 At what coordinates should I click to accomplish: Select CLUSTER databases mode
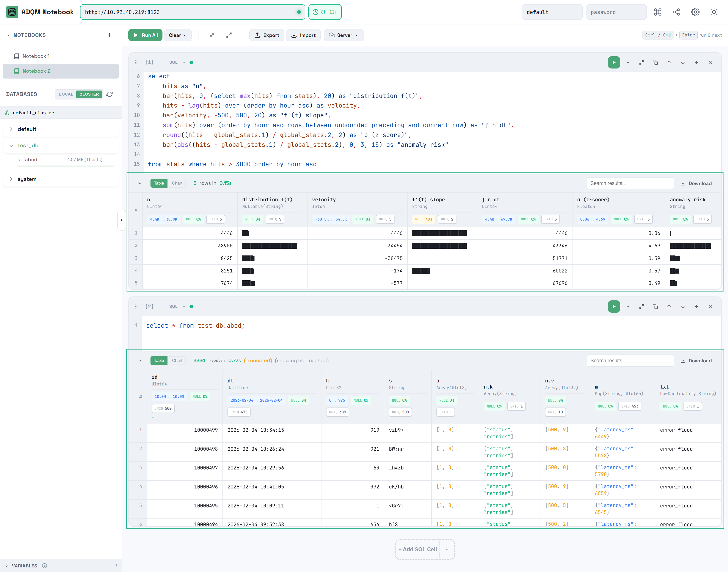coord(89,94)
